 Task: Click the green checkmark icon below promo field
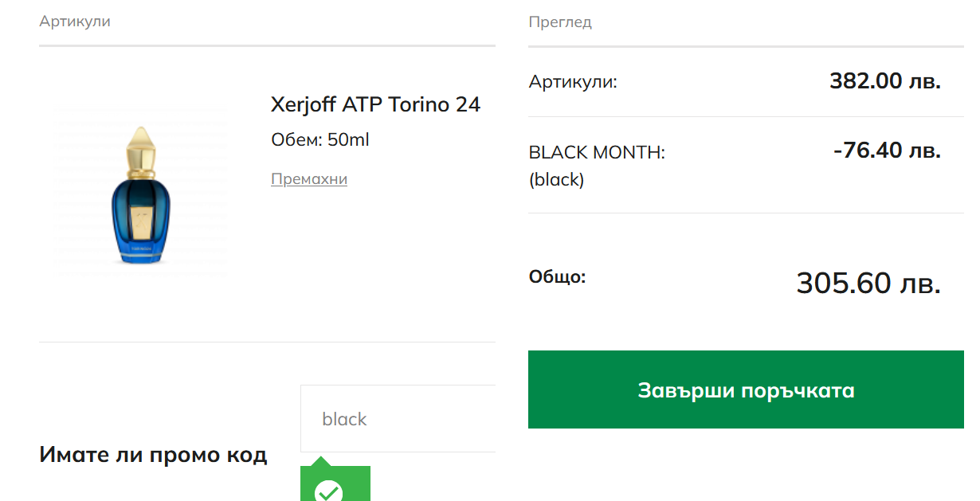click(x=328, y=491)
